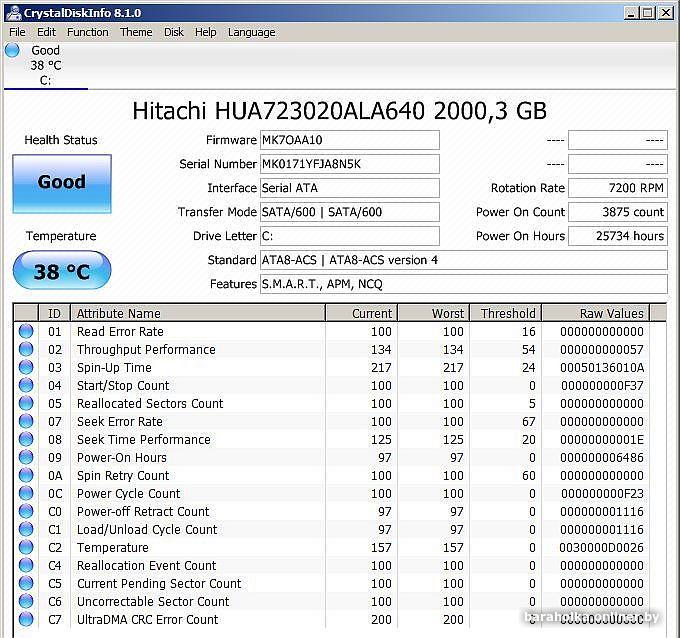Click the Serial Number field

coord(350,164)
